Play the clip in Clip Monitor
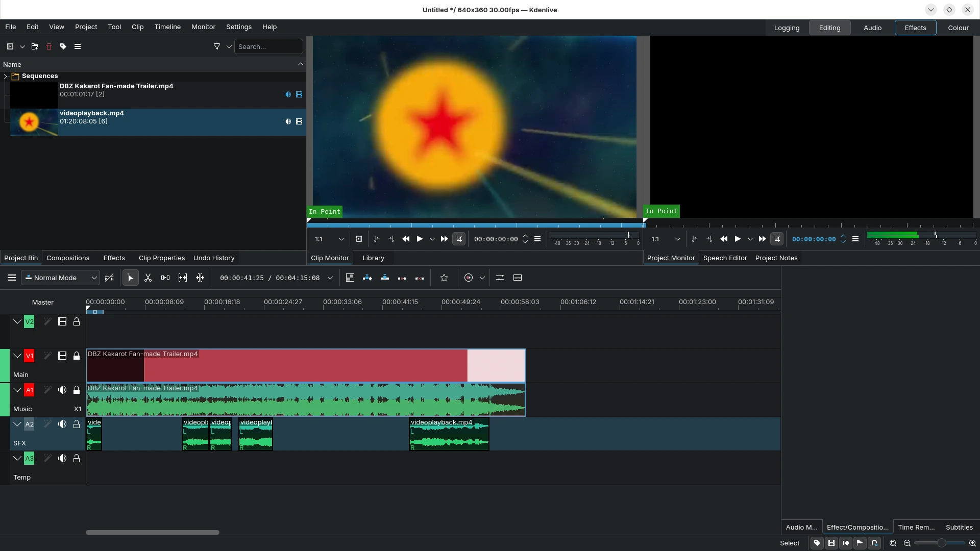The image size is (980, 551). (x=420, y=239)
